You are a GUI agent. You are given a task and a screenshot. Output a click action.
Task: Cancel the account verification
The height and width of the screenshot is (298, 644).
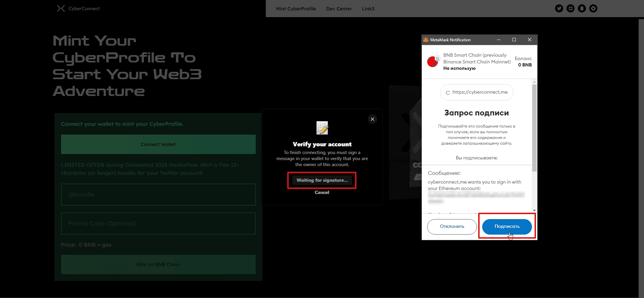pos(322,192)
